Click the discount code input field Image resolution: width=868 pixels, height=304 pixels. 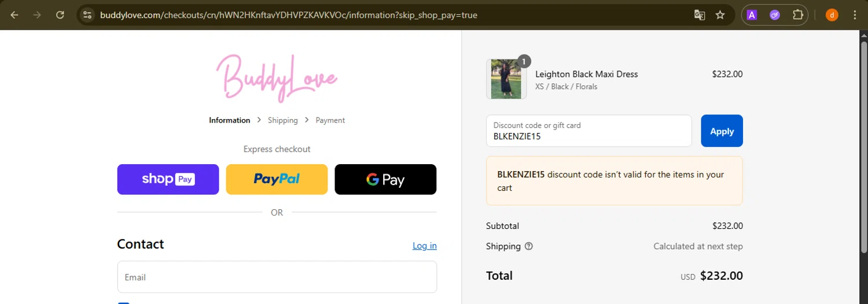coord(589,131)
